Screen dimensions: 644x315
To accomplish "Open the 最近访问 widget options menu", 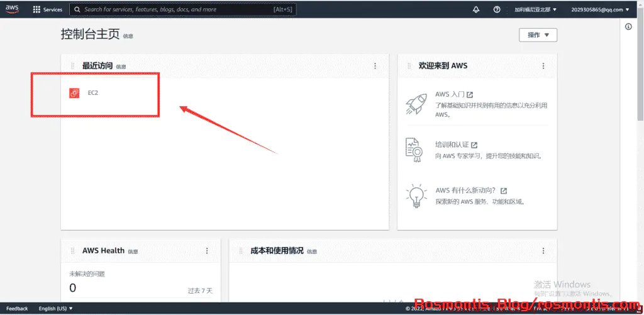I will click(375, 66).
